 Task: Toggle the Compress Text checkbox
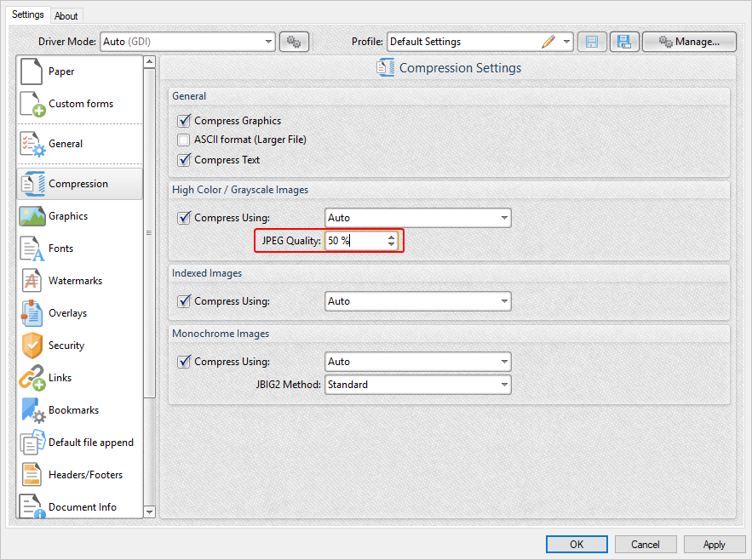pos(184,160)
